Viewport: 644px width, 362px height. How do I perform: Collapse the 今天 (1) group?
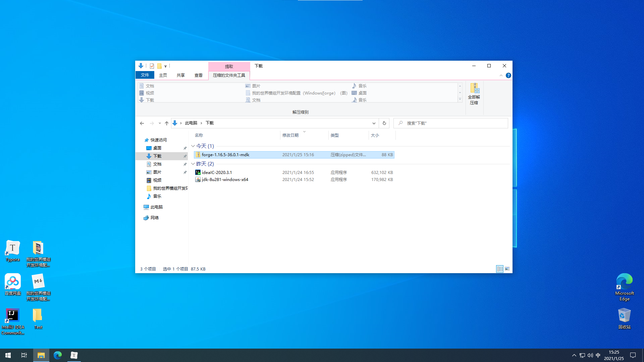(193, 146)
